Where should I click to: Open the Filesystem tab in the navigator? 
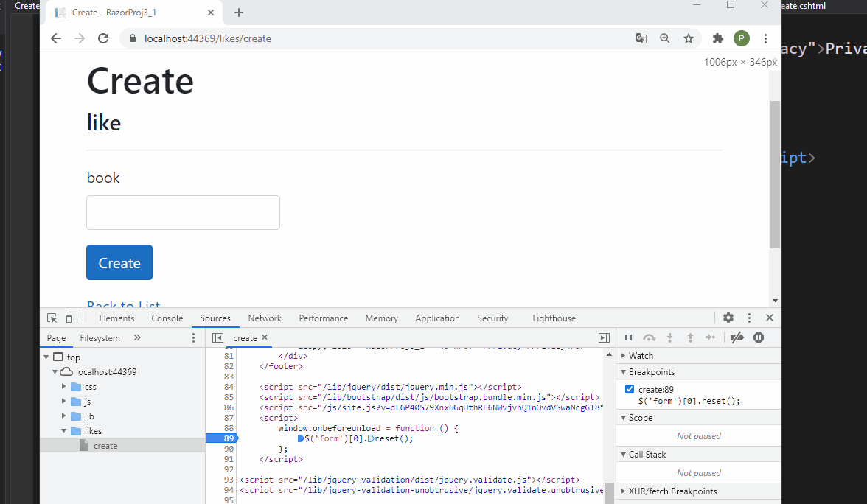(x=100, y=337)
